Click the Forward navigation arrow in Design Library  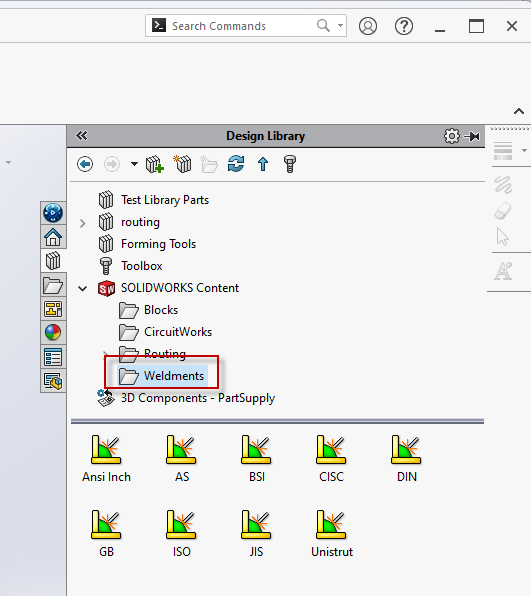[112, 165]
